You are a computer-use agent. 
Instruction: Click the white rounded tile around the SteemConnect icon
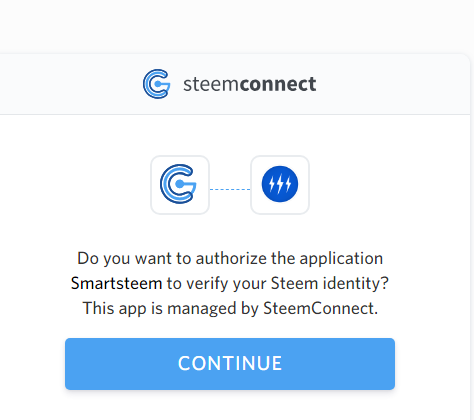[x=180, y=185]
